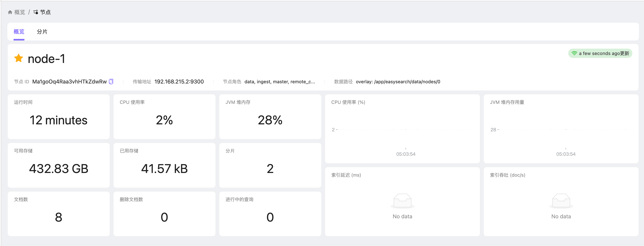Click the green wifi status icon

574,53
